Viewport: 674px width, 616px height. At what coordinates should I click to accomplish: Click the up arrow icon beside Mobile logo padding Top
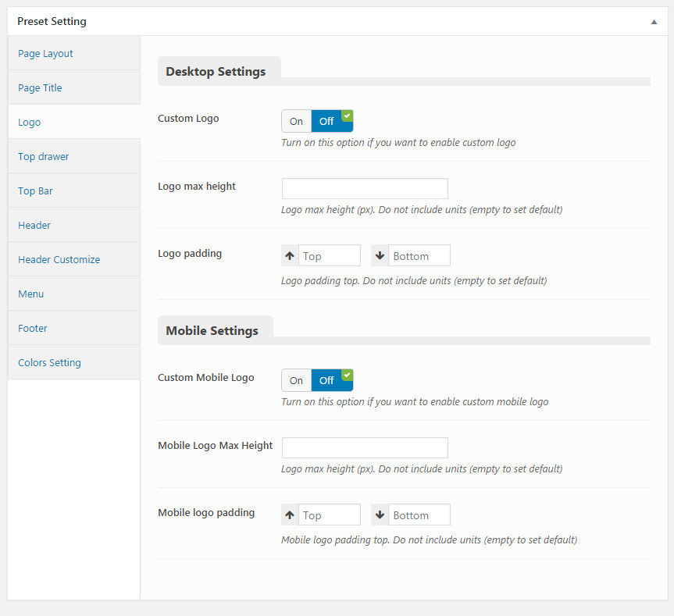click(290, 515)
